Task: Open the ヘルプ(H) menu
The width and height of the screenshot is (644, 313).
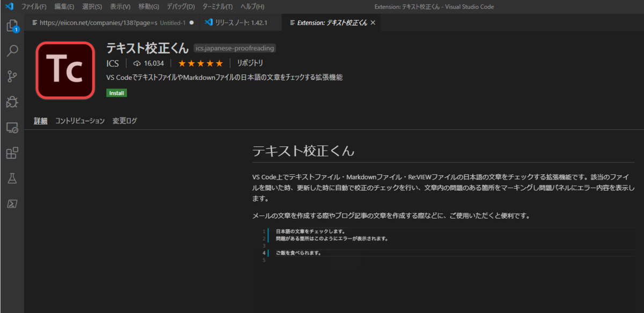Action: 252,6
